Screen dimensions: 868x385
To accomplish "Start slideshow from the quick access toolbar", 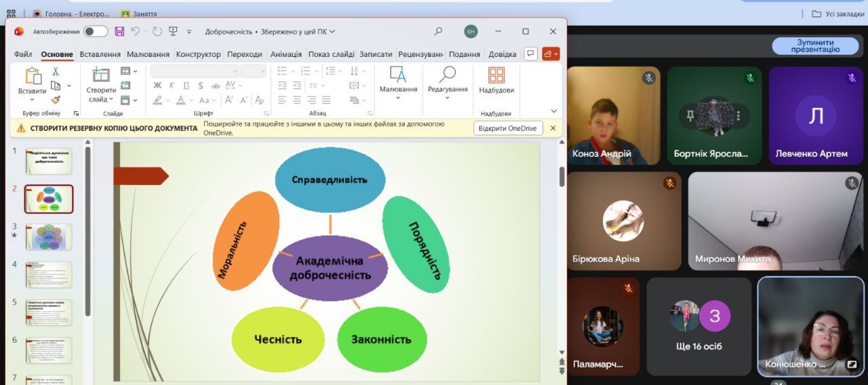I will pyautogui.click(x=174, y=31).
